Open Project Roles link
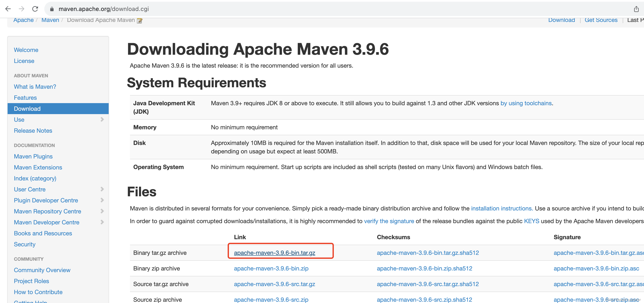This screenshot has width=644, height=303. tap(31, 281)
